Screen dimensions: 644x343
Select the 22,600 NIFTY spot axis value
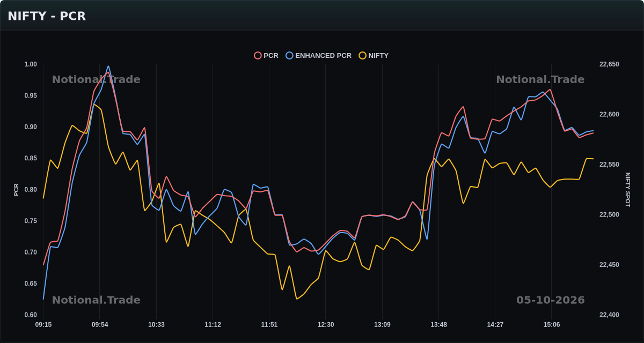tap(609, 114)
